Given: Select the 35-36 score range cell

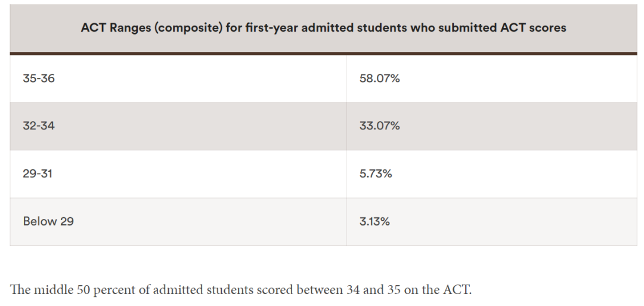Looking at the screenshot, I should [x=39, y=78].
